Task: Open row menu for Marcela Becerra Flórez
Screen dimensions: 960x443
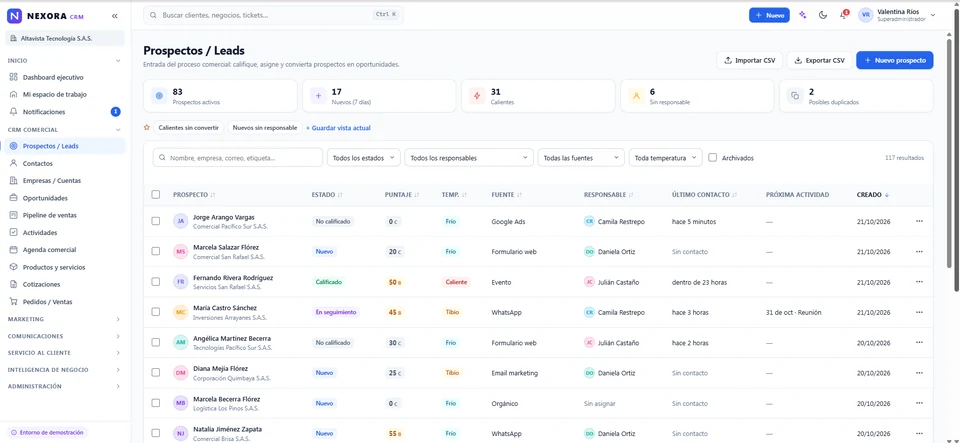Action: (x=919, y=403)
